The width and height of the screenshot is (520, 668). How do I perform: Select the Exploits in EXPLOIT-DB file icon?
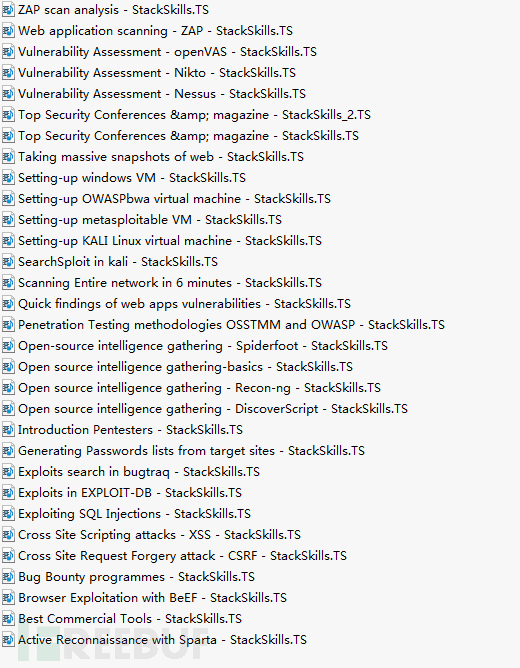[x=8, y=493]
